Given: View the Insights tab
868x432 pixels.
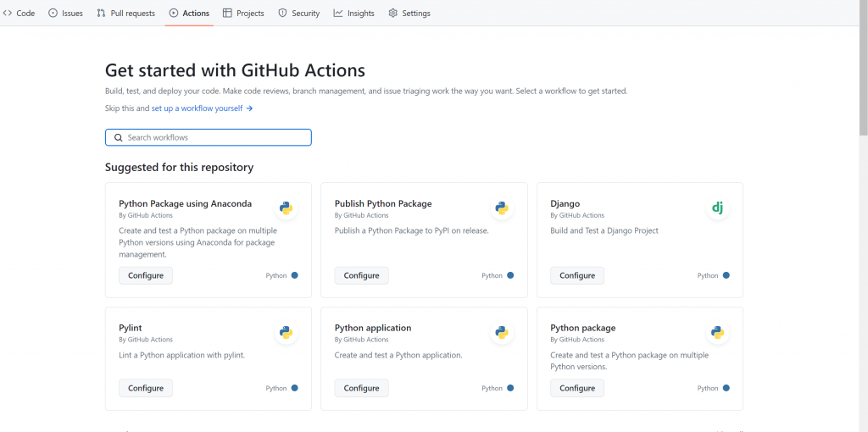Looking at the screenshot, I should pos(354,14).
